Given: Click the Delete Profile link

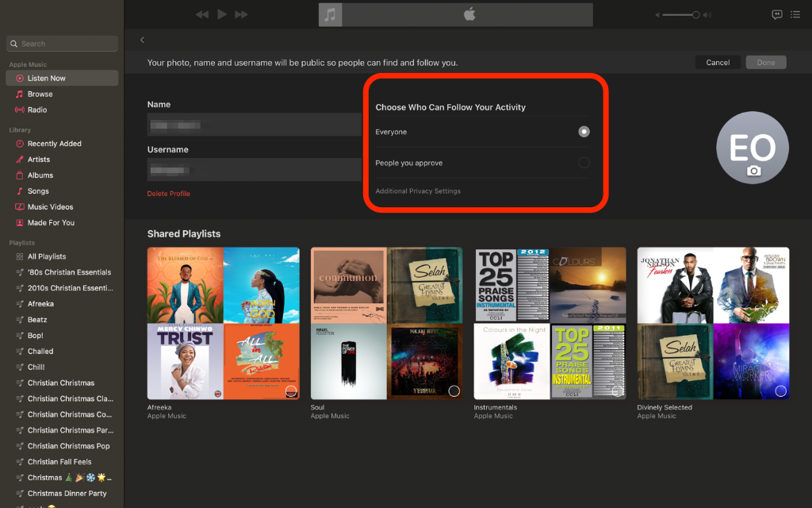Looking at the screenshot, I should 168,194.
